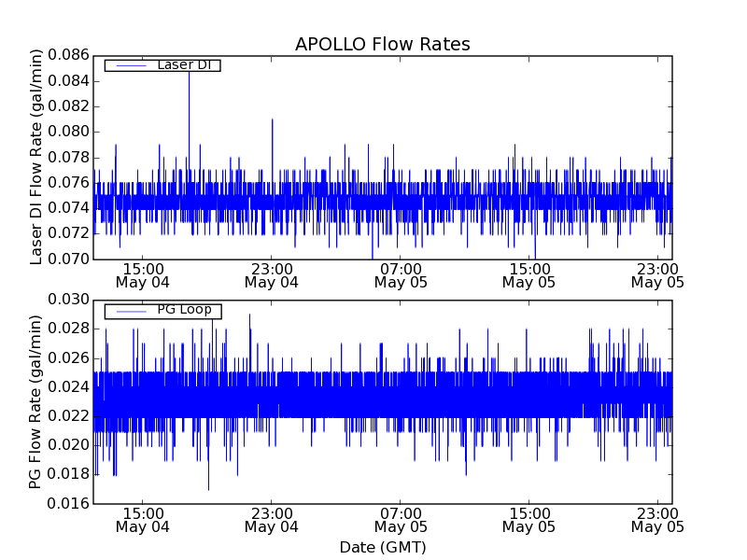This screenshot has height=560, width=747.
Task: Click "15:00 May 05" label under the top chart
Action: 529,274
